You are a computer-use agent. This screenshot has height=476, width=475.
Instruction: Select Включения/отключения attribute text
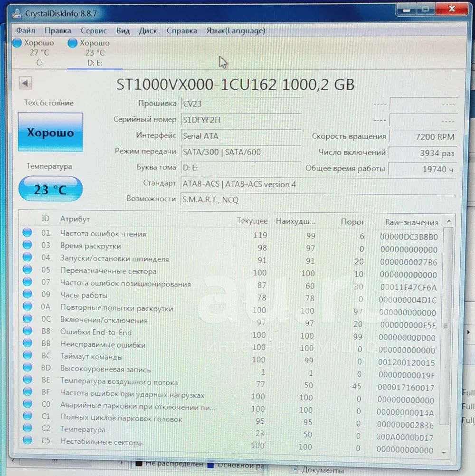pyautogui.click(x=104, y=320)
